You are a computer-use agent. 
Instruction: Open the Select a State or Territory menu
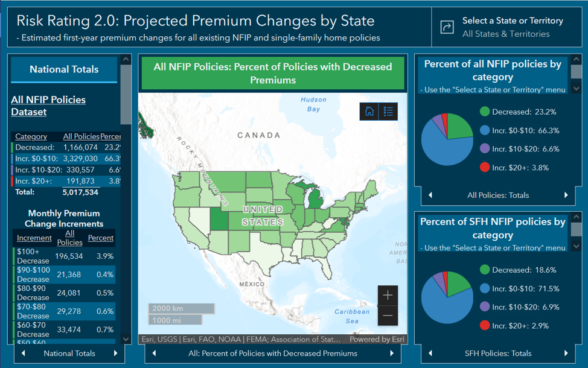click(513, 27)
